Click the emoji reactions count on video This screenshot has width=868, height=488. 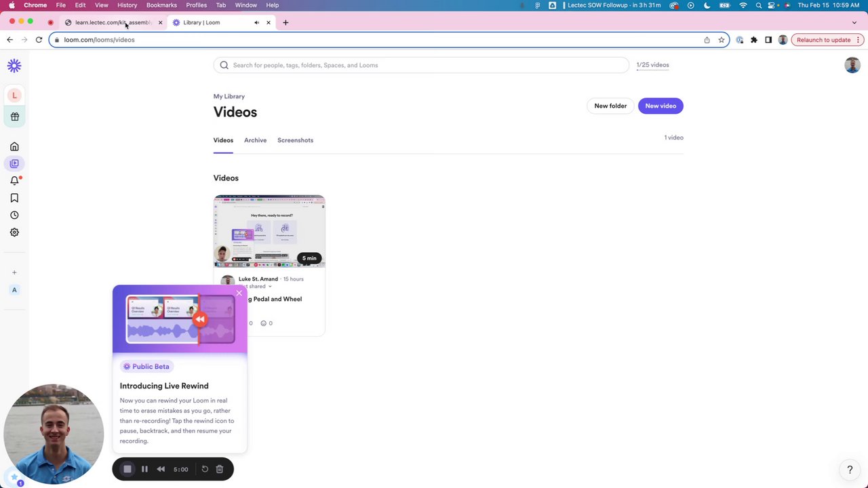(x=267, y=323)
